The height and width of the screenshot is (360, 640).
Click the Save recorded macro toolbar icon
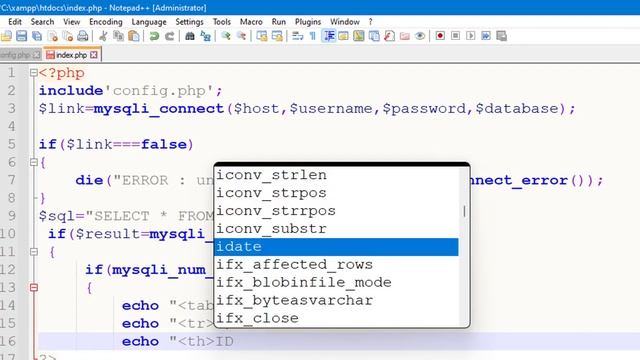[501, 36]
